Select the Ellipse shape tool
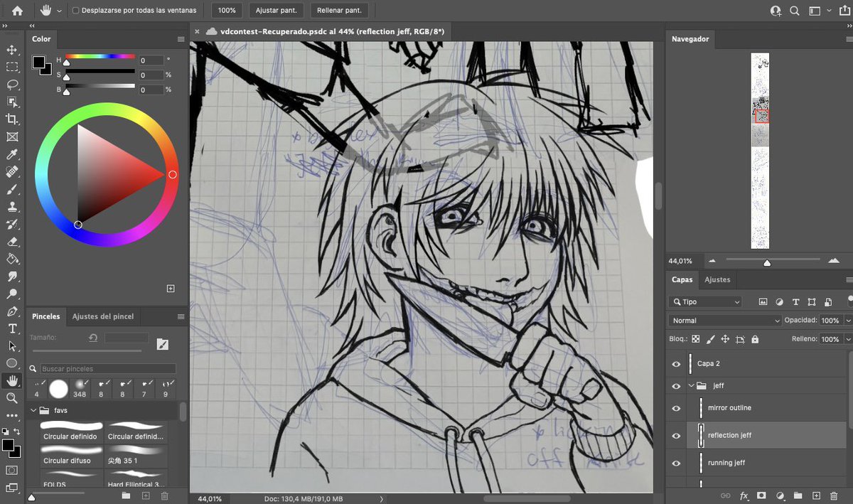Viewport: 853px width, 504px height. (12, 363)
